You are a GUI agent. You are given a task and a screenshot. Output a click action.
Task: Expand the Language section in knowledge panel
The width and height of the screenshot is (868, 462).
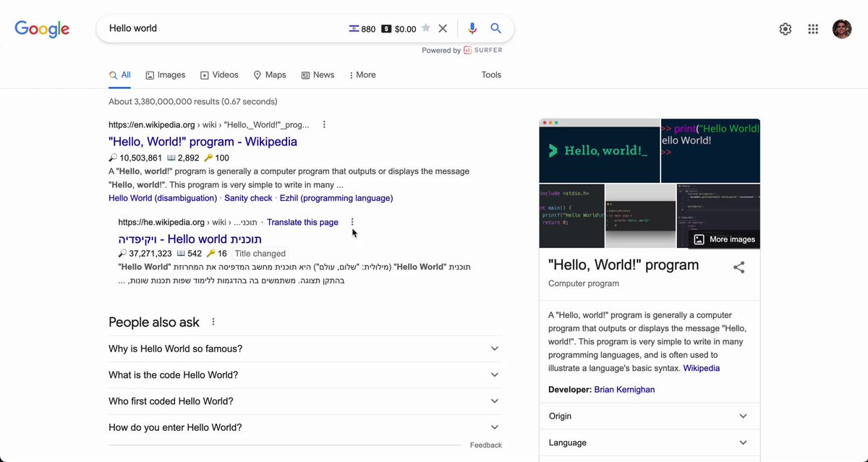(x=649, y=442)
